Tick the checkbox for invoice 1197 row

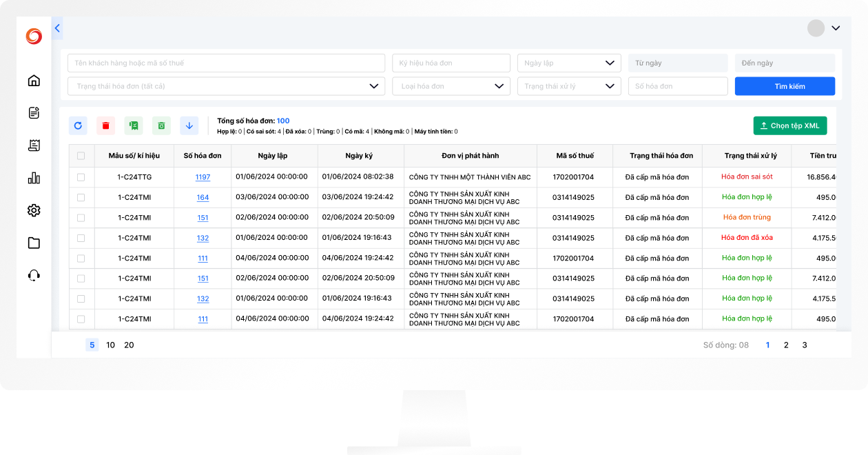[x=81, y=177]
